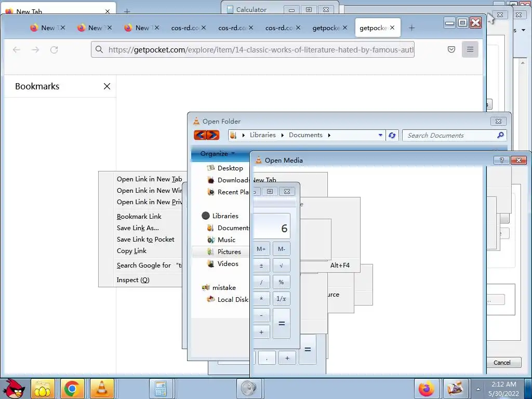Choose Save Link As from context menu
532x399 pixels.
(138, 228)
